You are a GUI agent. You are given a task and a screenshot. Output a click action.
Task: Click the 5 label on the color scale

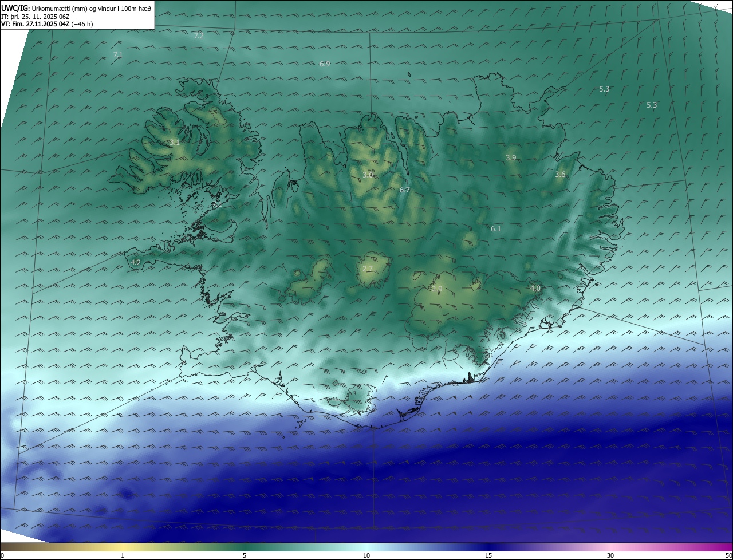[x=245, y=555]
